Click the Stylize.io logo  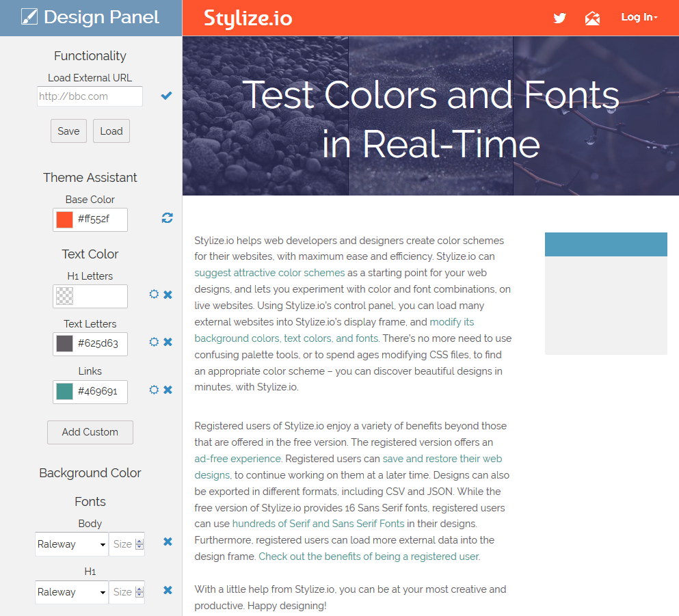(x=248, y=18)
